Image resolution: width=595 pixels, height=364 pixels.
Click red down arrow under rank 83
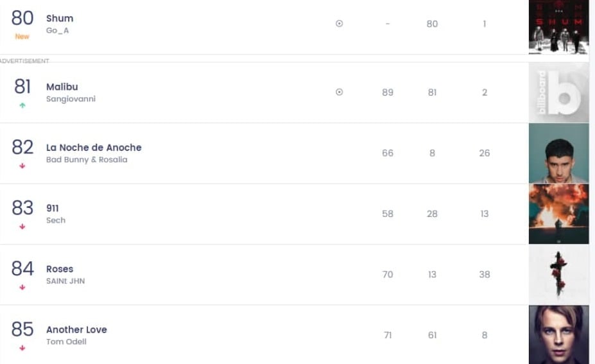[22, 227]
